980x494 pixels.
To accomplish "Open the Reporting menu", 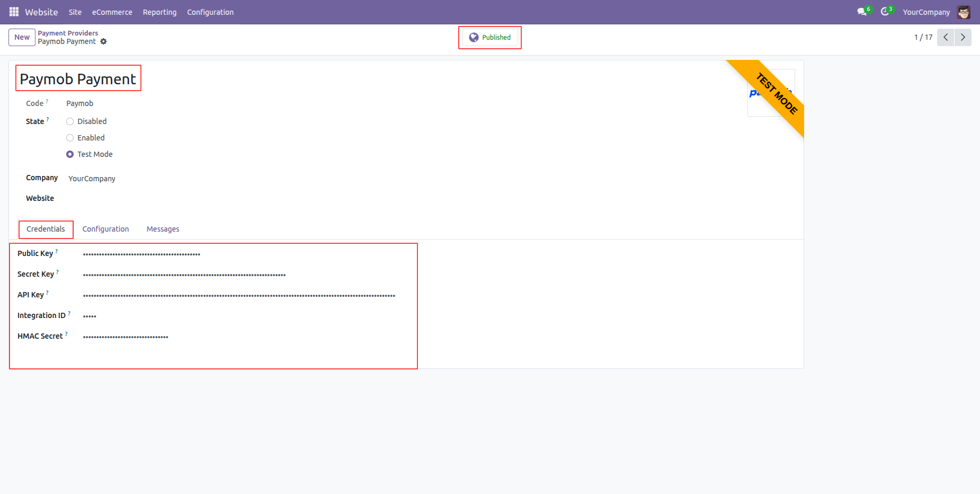I will coord(159,12).
